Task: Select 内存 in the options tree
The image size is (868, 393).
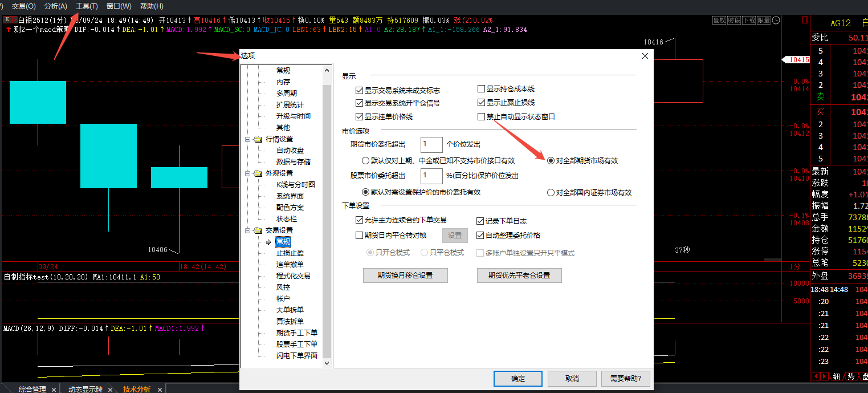Action: [x=283, y=82]
